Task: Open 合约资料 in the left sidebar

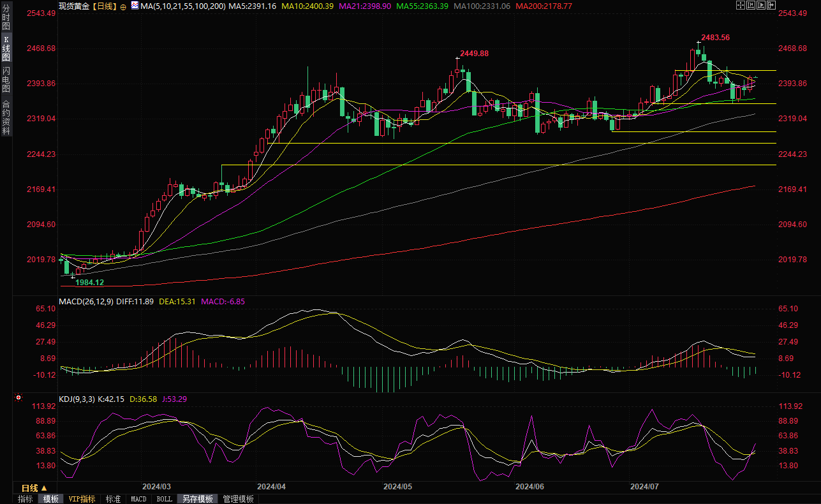Action: point(6,117)
